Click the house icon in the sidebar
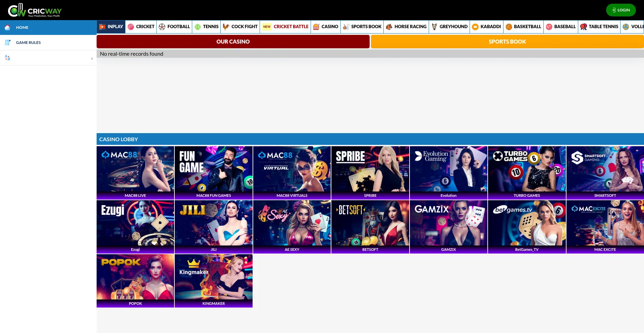Screen dimensions: 644x333 pos(7,27)
